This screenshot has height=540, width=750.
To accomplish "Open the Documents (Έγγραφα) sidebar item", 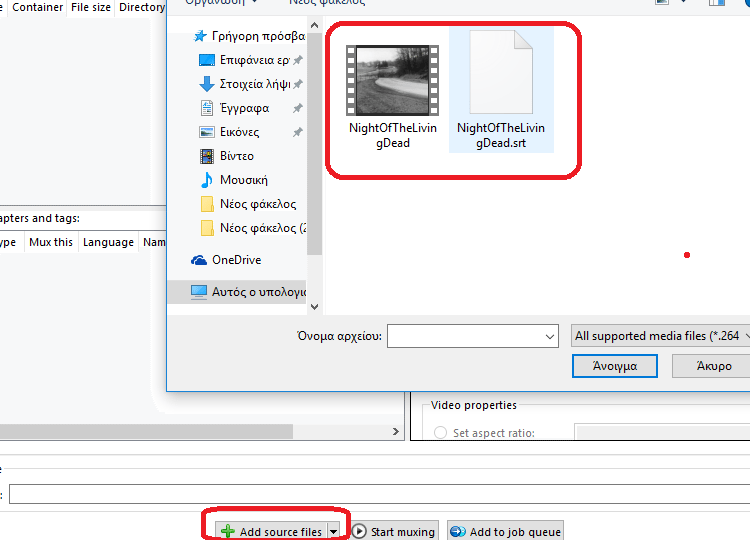I will click(x=234, y=108).
